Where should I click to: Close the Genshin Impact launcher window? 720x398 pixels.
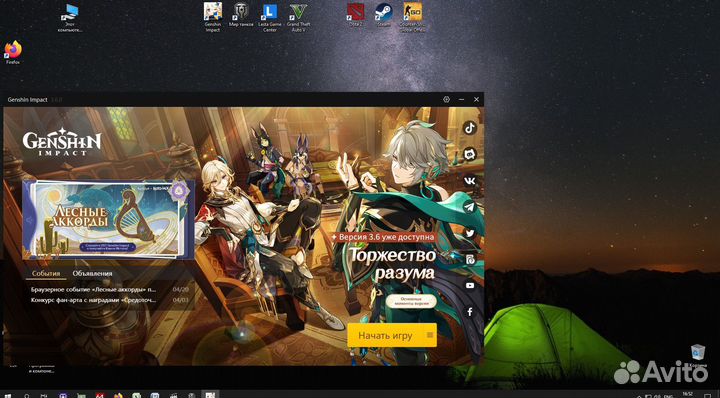[x=476, y=99]
